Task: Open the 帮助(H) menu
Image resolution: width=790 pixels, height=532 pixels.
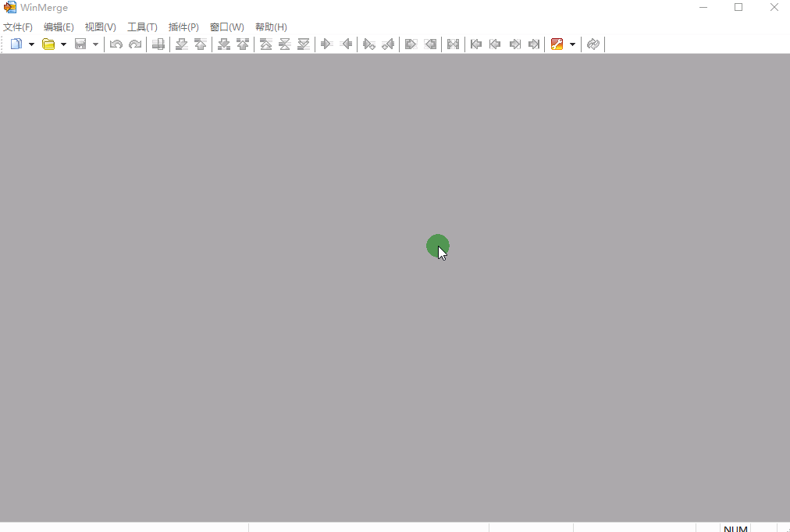Action: [x=271, y=27]
